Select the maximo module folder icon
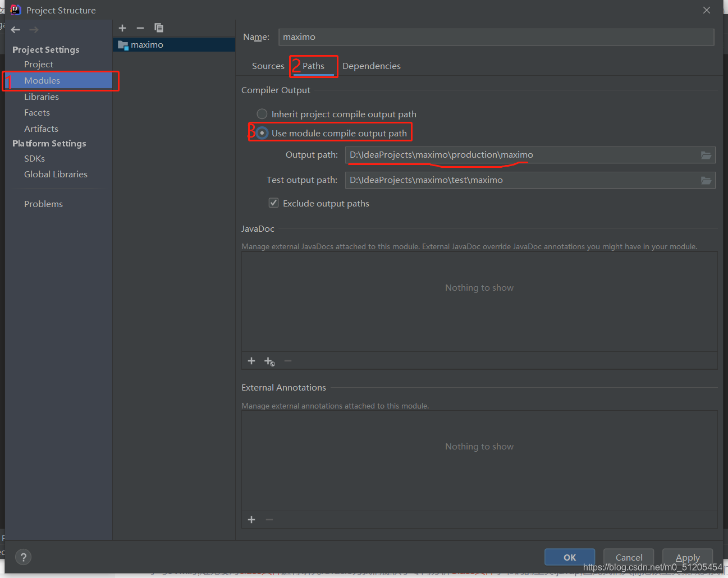Image resolution: width=728 pixels, height=578 pixels. click(x=123, y=45)
